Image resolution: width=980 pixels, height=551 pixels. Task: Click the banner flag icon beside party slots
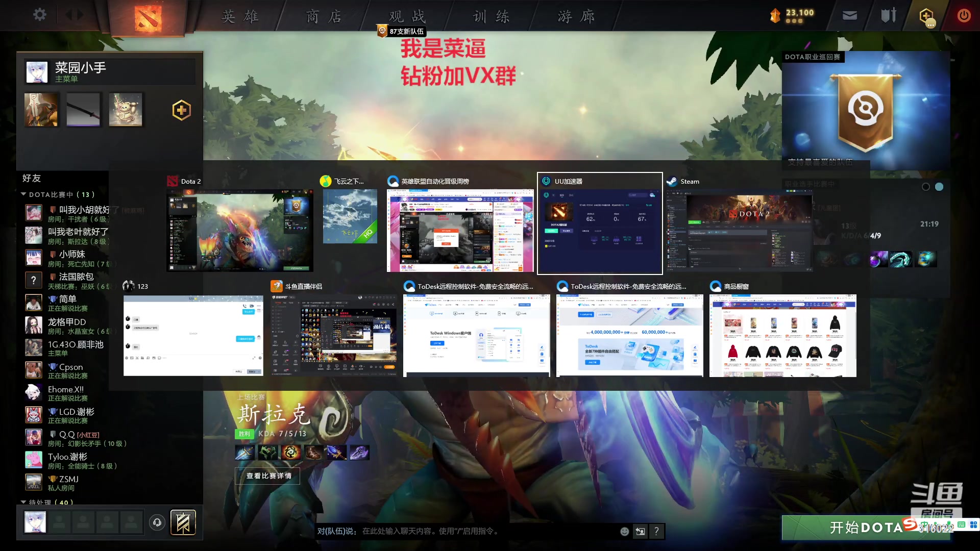coord(183,522)
